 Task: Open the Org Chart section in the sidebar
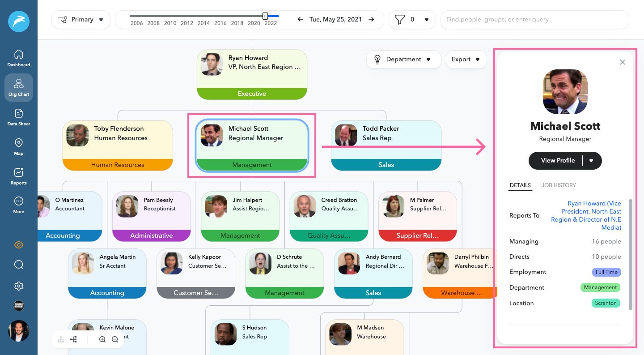(x=18, y=88)
